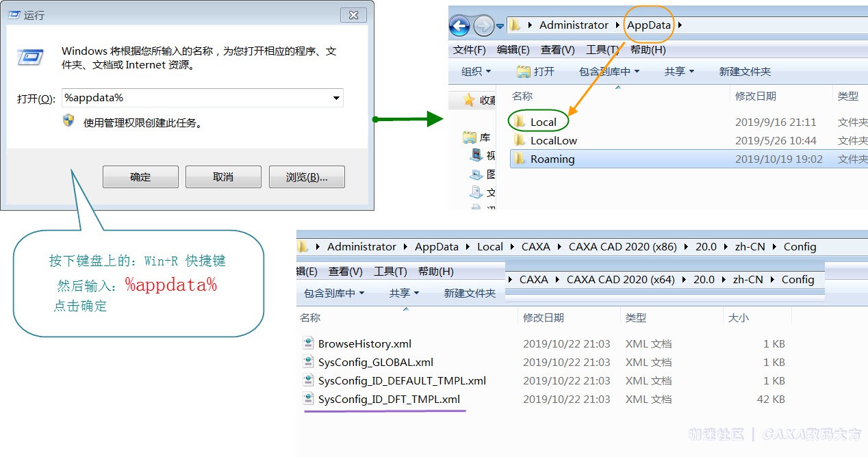This screenshot has width=868, height=457.
Task: Click the 42 KB size value
Action: pyautogui.click(x=771, y=399)
